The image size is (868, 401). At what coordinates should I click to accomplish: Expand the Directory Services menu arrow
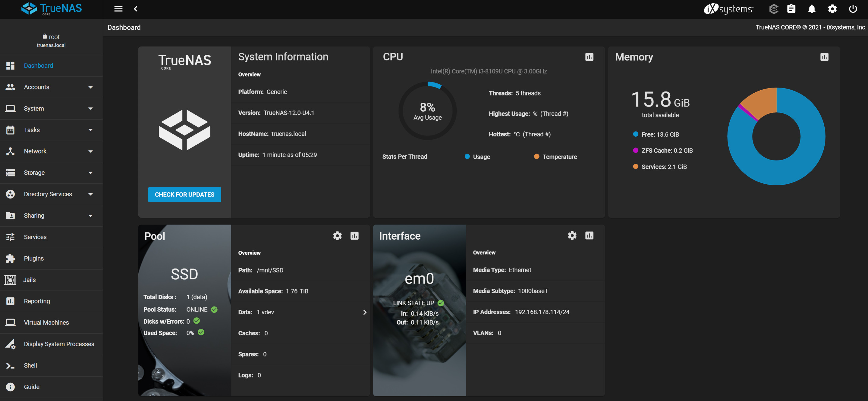click(x=90, y=194)
